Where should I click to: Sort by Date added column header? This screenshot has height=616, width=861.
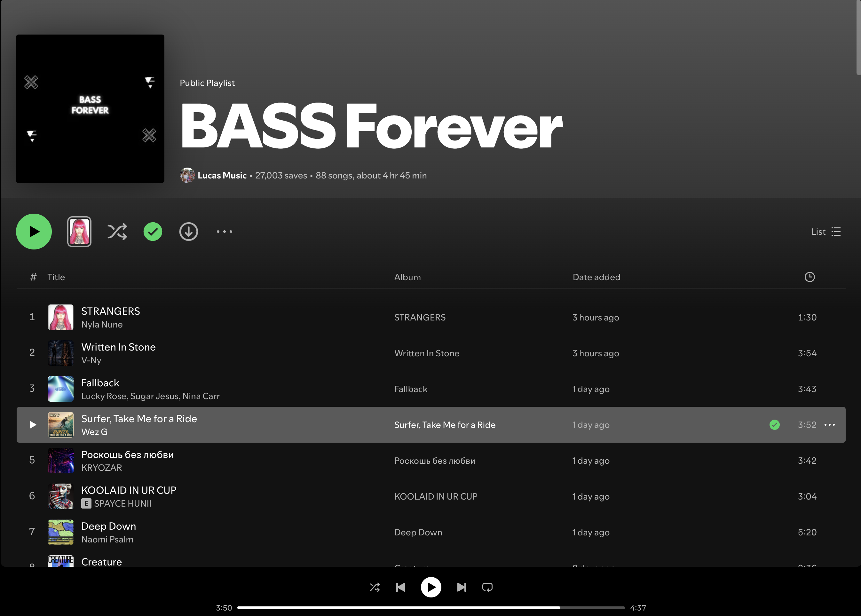596,277
